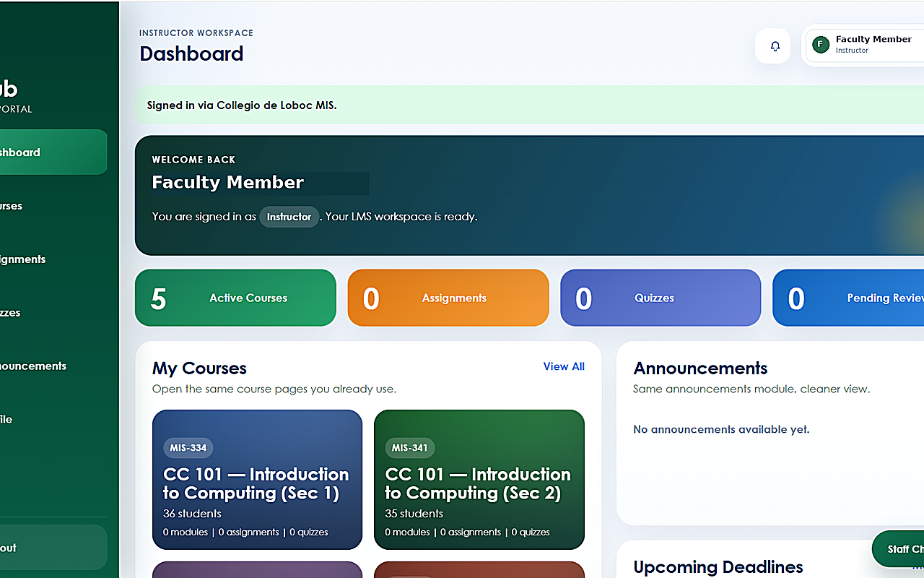Click the Dashboard page title

click(x=191, y=53)
